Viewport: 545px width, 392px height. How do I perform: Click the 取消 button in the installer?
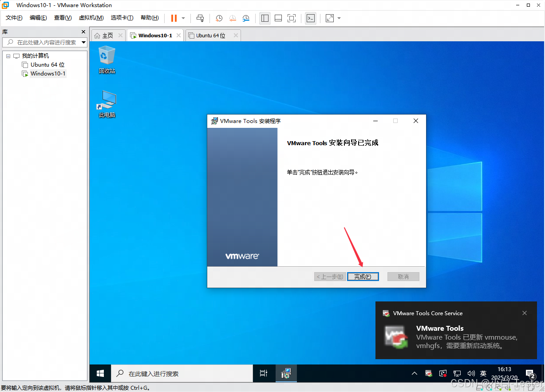pos(403,277)
